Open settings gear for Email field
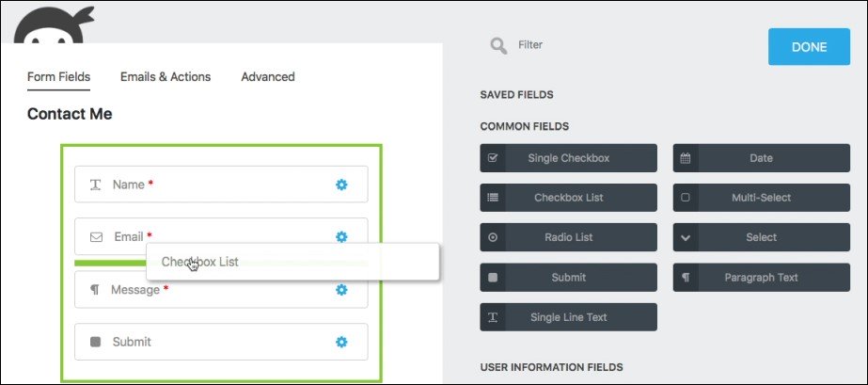 [x=341, y=237]
